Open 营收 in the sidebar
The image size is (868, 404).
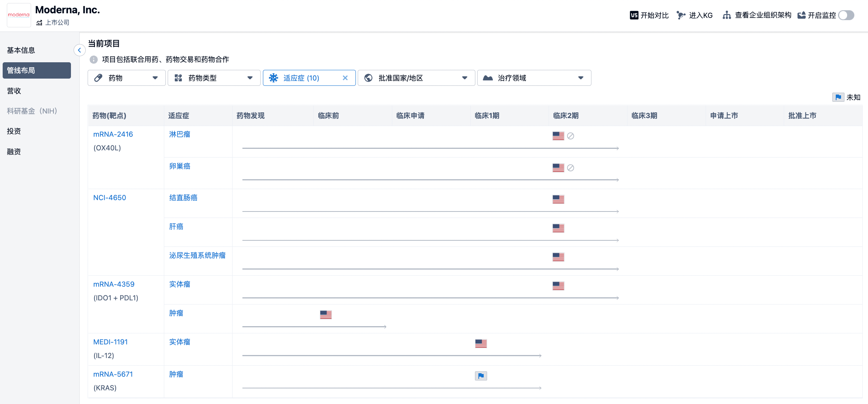click(x=14, y=91)
